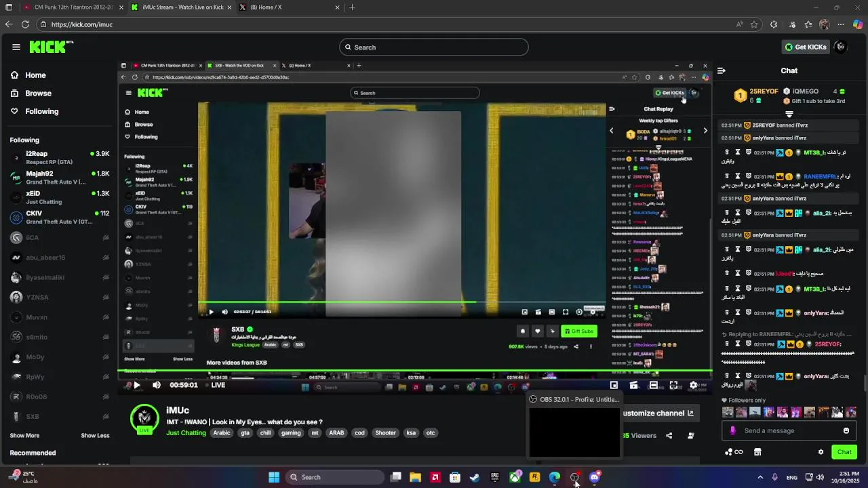This screenshot has width=868, height=488.
Task: Open i2Reap channel in the Following list
Action: [x=59, y=158]
